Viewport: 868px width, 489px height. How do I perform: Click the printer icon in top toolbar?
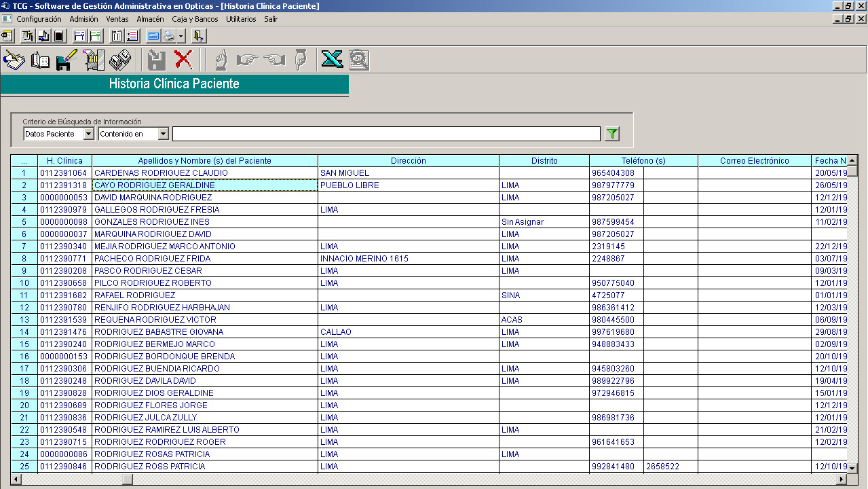[168, 36]
